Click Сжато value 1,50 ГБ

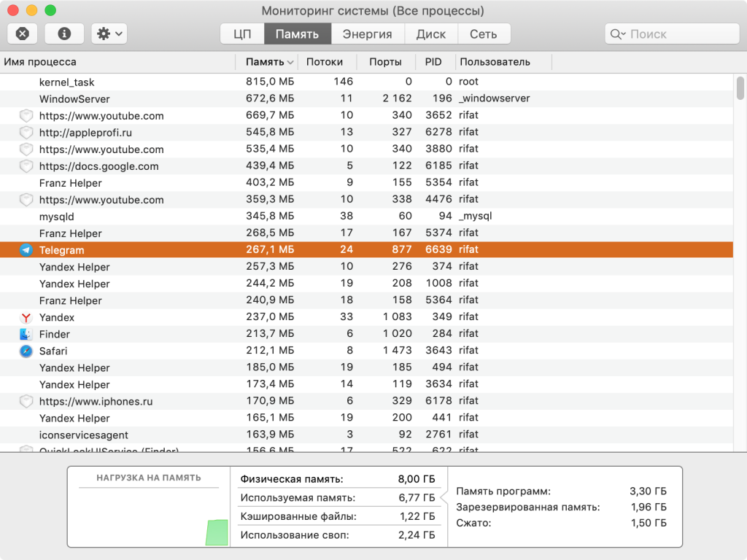coord(649,523)
